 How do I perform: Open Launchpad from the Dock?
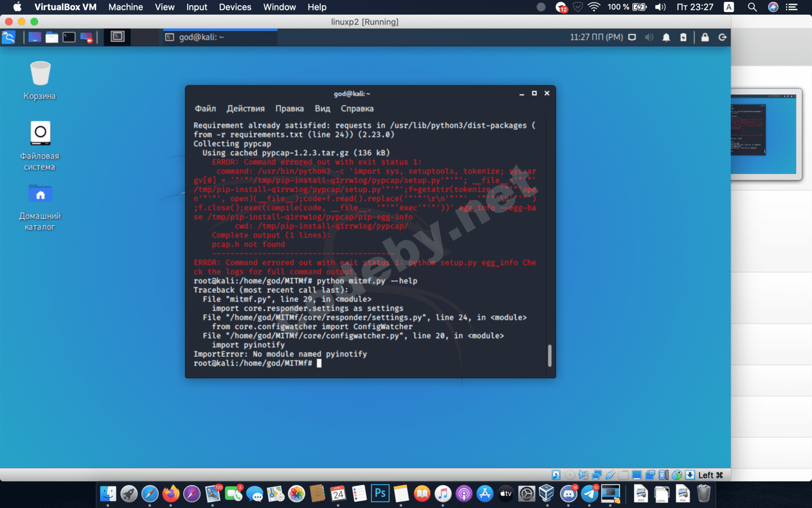pos(129,493)
